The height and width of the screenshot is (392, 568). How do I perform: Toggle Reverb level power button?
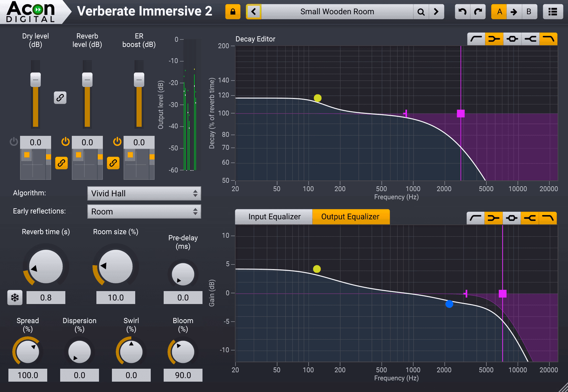point(66,141)
